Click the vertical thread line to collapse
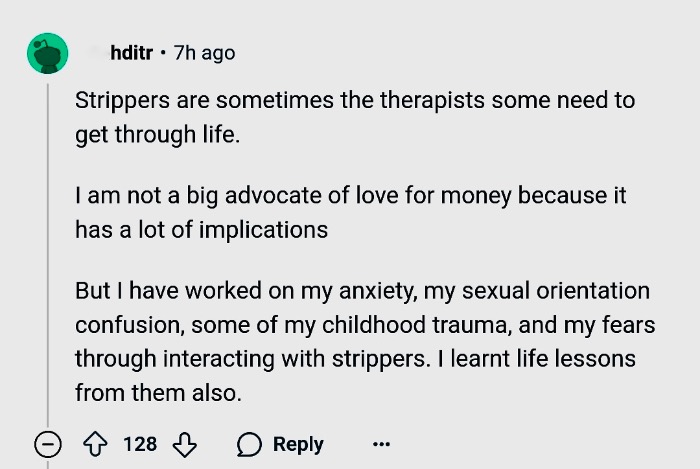The image size is (700, 469). coord(48,254)
